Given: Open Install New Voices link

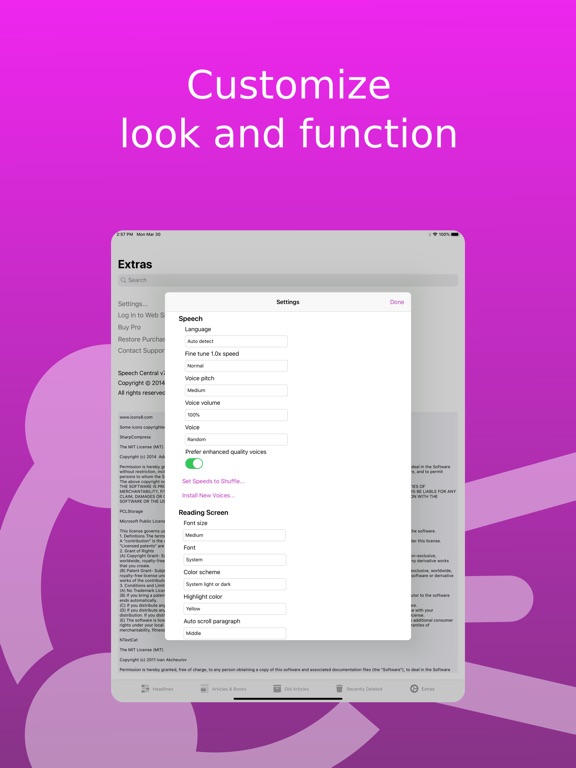Looking at the screenshot, I should point(208,495).
